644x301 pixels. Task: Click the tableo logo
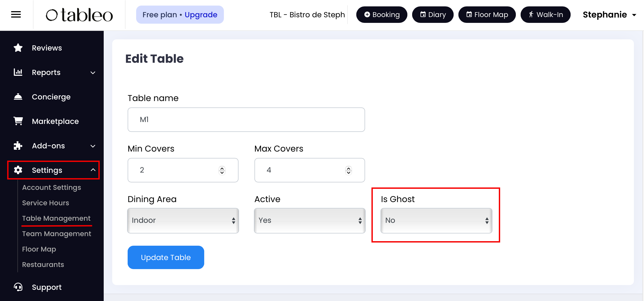[x=79, y=15]
